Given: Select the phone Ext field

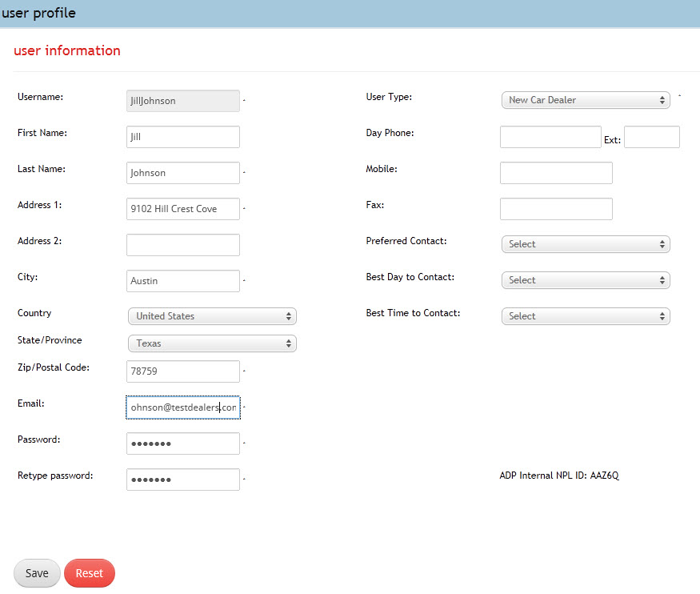Looking at the screenshot, I should pos(651,137).
